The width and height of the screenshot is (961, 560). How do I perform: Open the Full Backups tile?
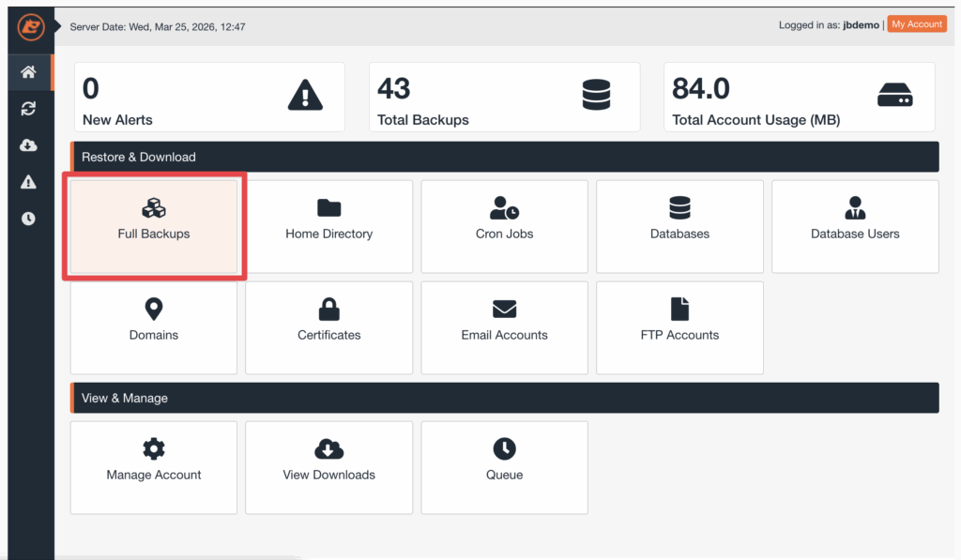click(x=154, y=226)
